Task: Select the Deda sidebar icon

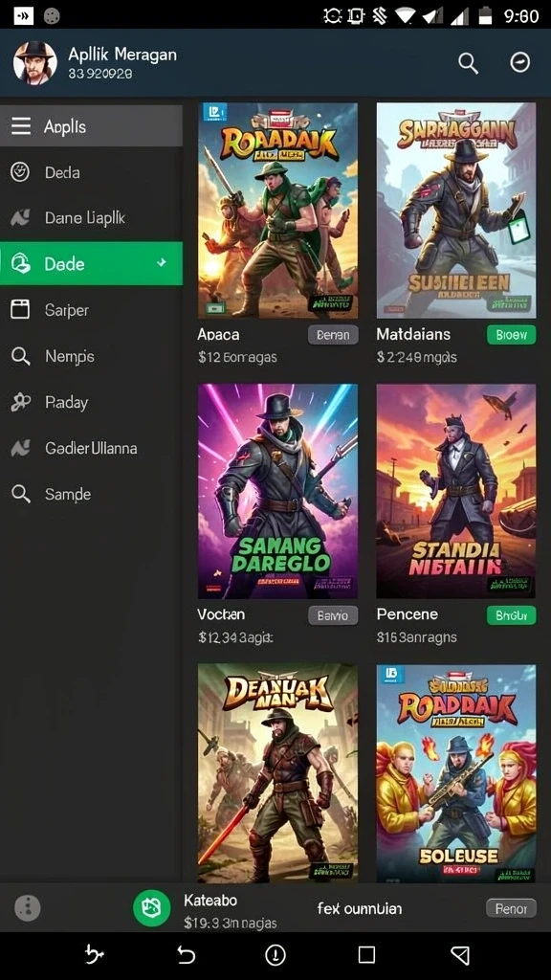Action: click(20, 172)
